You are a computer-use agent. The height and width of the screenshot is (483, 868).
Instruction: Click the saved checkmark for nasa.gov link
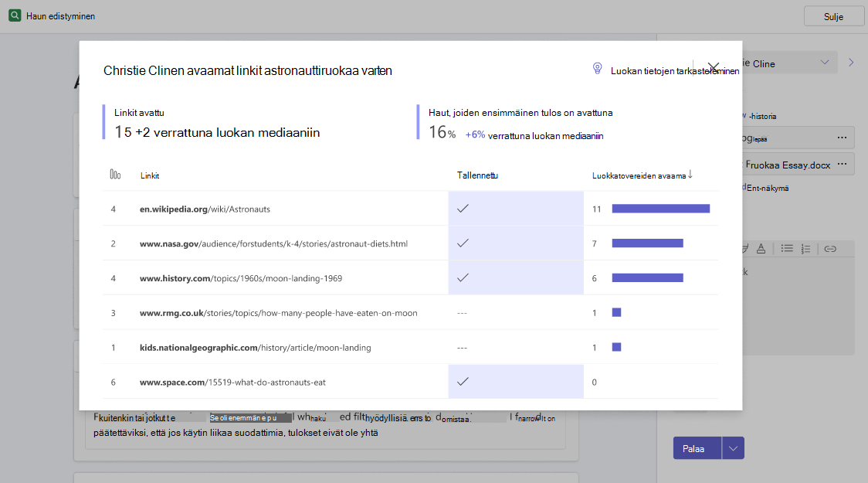(x=463, y=243)
